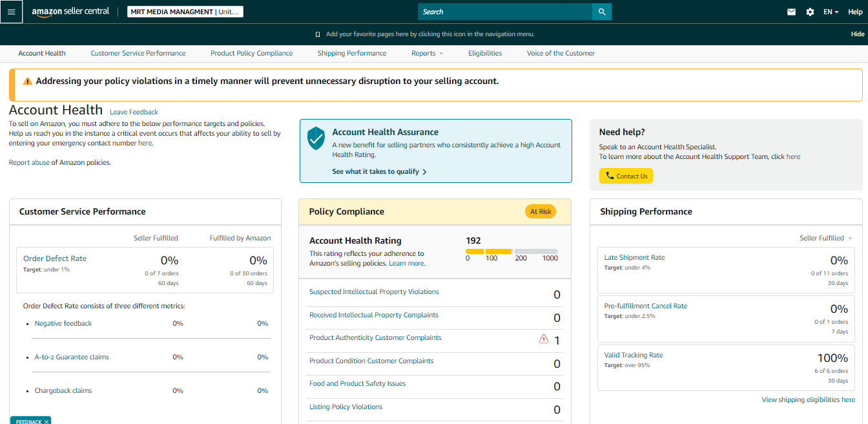Viewport: 868px width, 424px height.
Task: Open Chargeback claims metric
Action: tap(63, 390)
